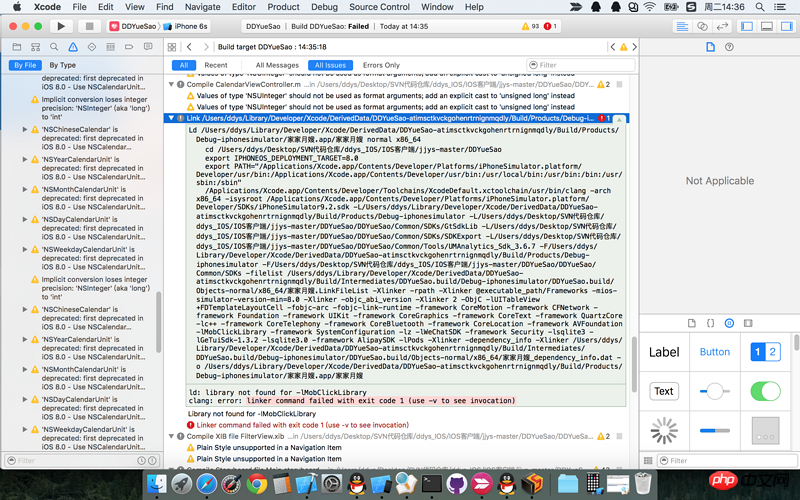Show the Standard editor
Screen dimensions: 800x500
[x=682, y=26]
